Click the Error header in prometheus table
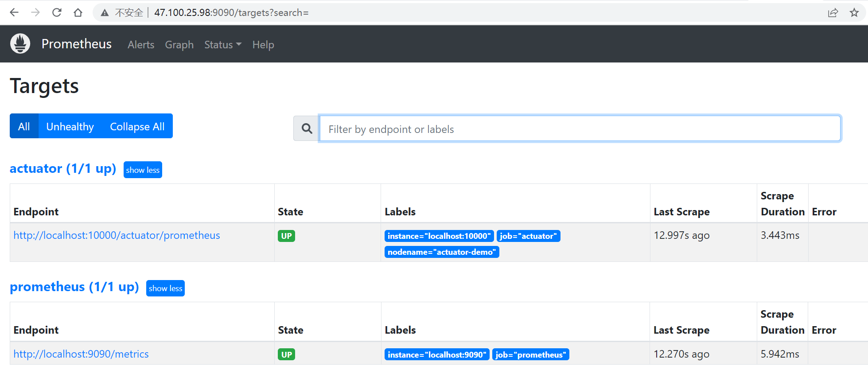Viewport: 868px width, 370px height. tap(824, 330)
